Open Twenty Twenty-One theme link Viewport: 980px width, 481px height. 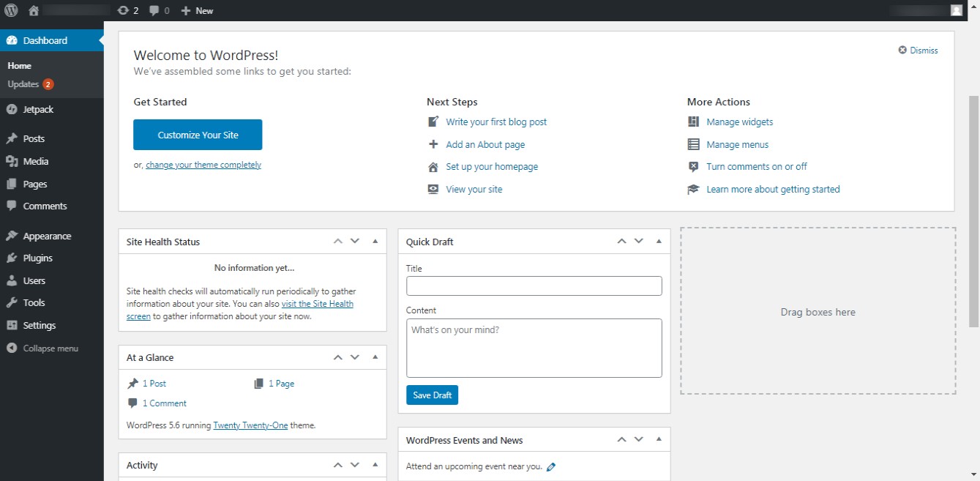point(250,425)
